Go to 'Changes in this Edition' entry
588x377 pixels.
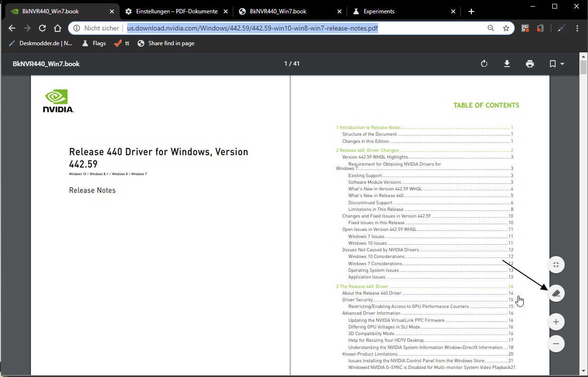coord(427,141)
